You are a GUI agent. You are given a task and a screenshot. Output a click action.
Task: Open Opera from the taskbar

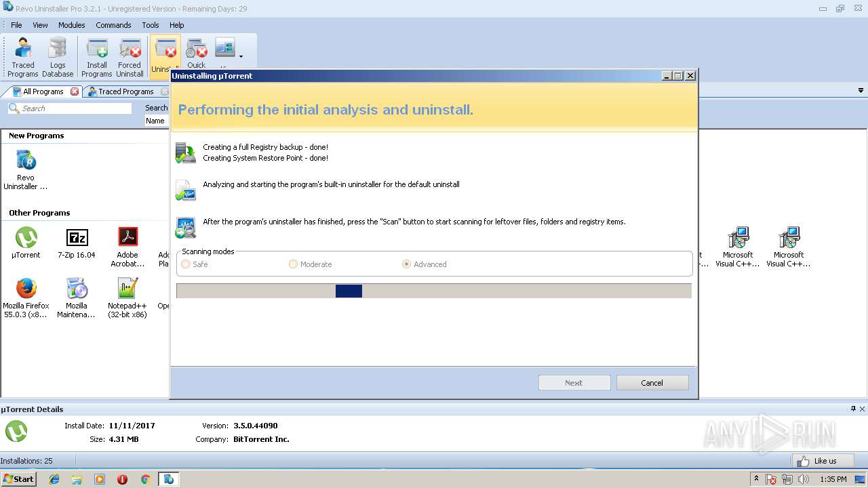tap(122, 479)
